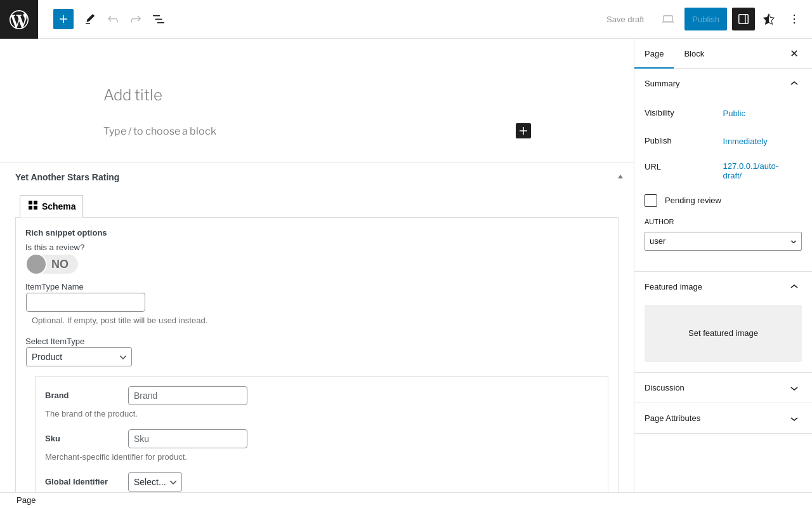
Task: Add a block with the inline plus button
Action: 523,131
